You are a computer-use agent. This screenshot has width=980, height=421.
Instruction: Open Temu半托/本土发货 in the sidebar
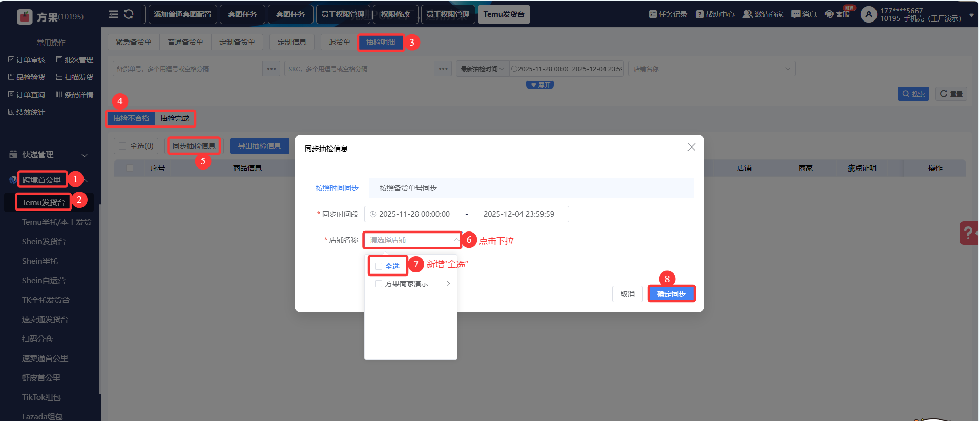pos(56,222)
